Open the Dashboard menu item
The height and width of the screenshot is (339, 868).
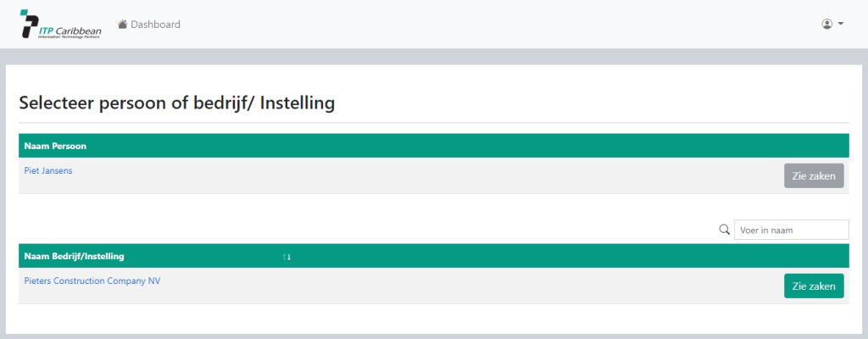(x=149, y=24)
